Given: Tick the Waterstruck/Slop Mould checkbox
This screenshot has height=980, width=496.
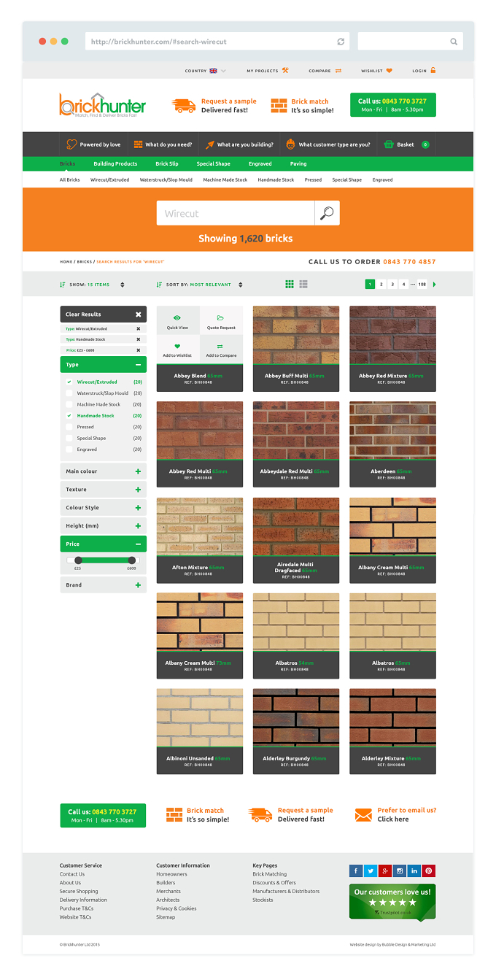Looking at the screenshot, I should click(69, 393).
